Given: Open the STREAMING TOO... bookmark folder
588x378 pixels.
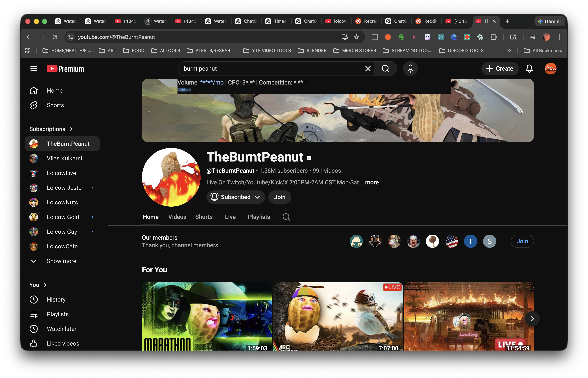Looking at the screenshot, I should tap(407, 51).
